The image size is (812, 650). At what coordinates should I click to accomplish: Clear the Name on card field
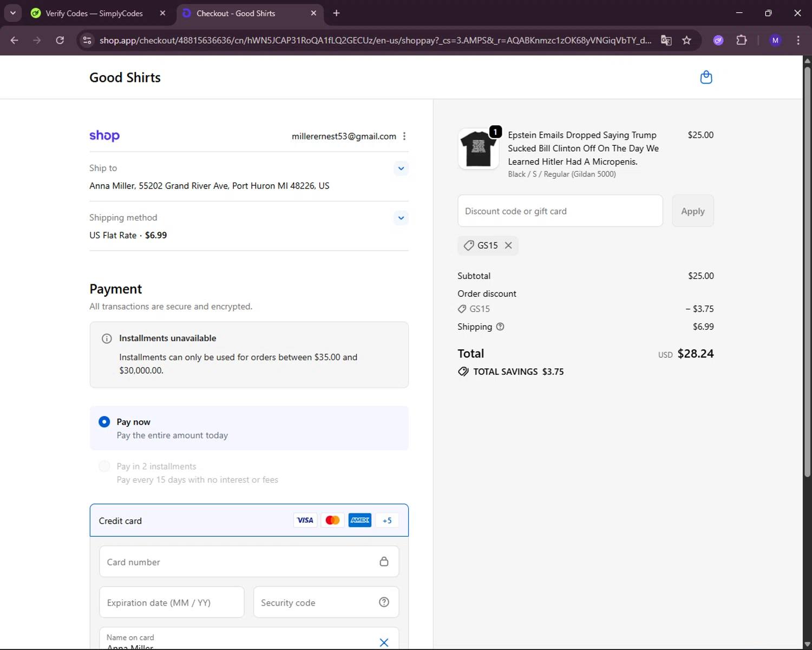click(x=384, y=642)
